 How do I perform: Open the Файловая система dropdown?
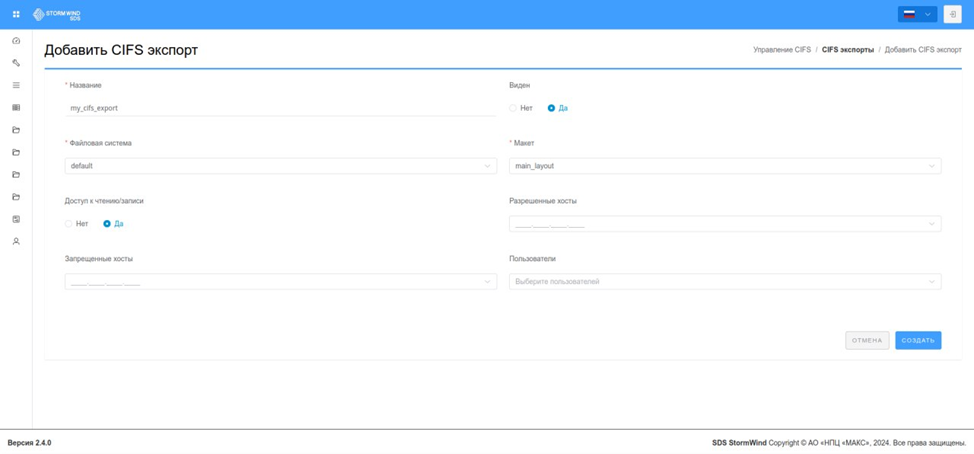tap(281, 166)
